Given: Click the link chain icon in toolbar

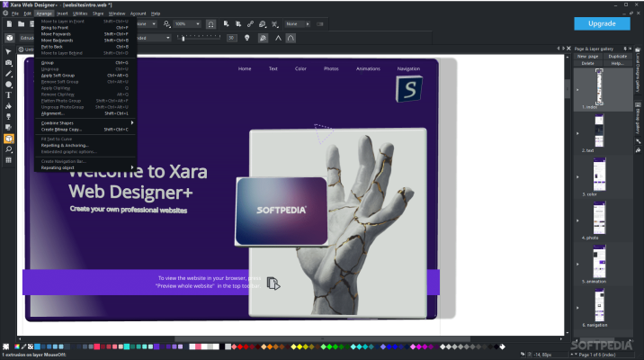Looking at the screenshot, I should 250,23.
